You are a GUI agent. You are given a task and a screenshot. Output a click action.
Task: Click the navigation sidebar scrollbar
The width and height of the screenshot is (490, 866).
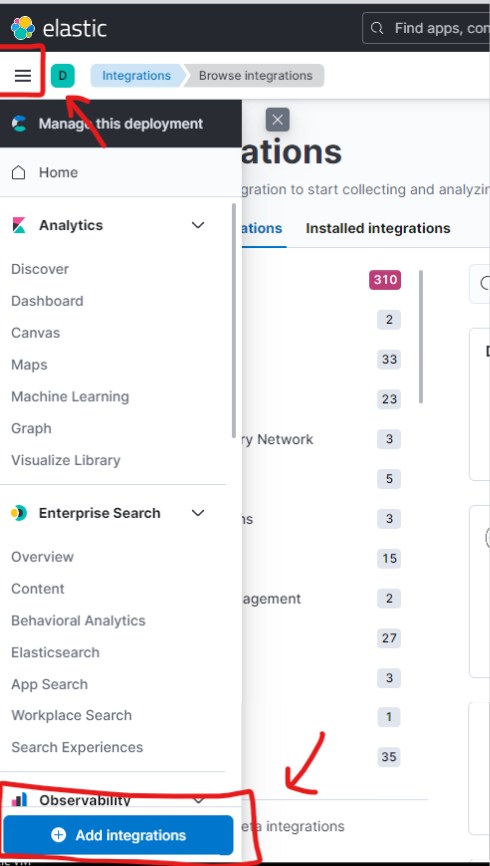[234, 320]
